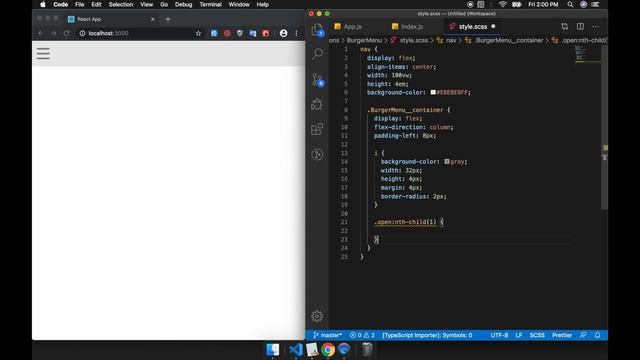This screenshot has width=640, height=360.
Task: Open macOS Spotlight search
Action: click(570, 4)
